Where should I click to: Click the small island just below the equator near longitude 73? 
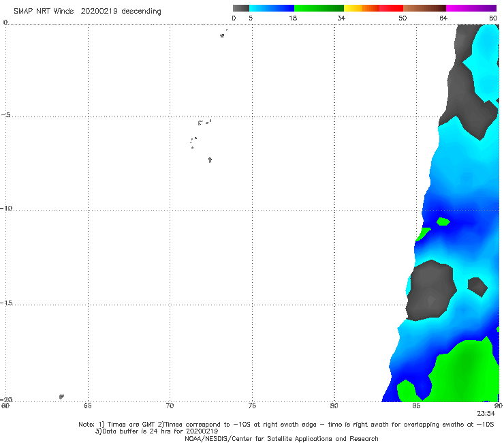(x=222, y=35)
